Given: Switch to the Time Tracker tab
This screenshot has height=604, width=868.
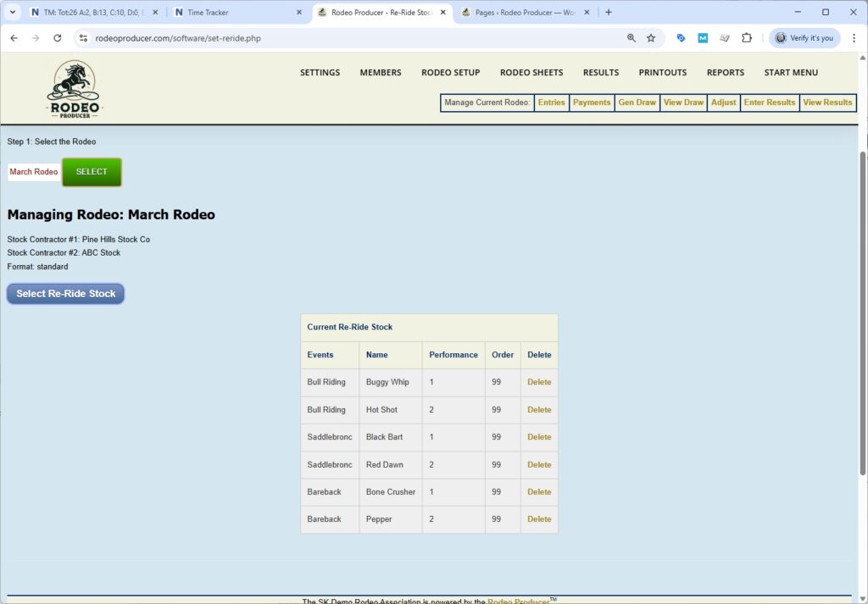Looking at the screenshot, I should click(237, 13).
